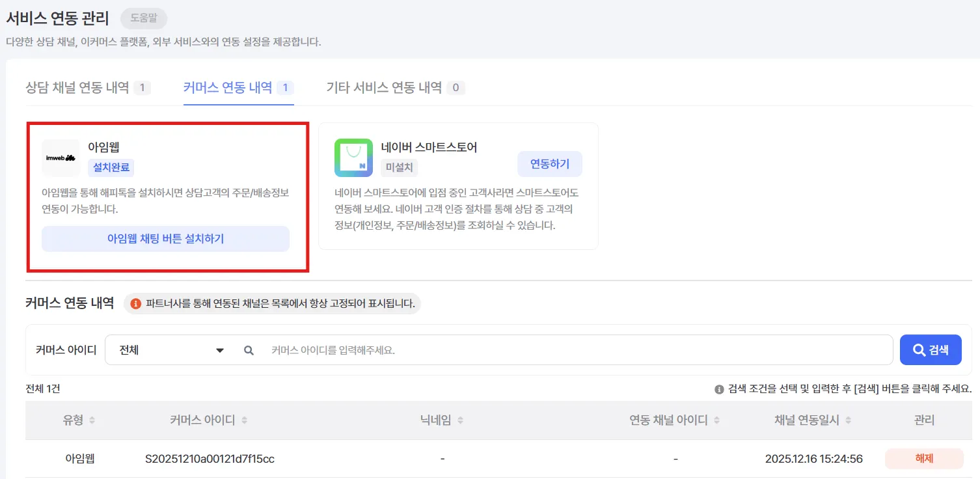980x479 pixels.
Task: Sort the table by 채널 연동일시 column
Action: tap(848, 420)
